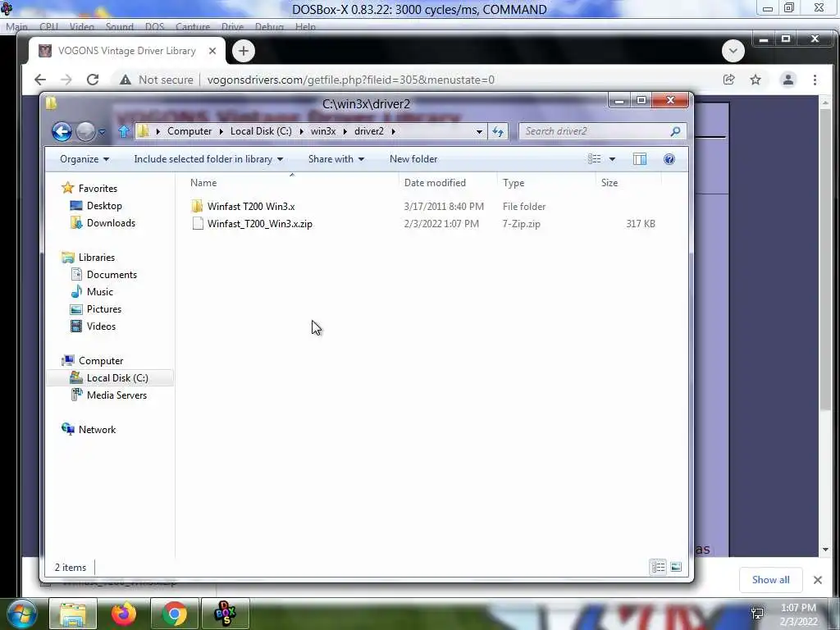Open Chrome tab search dropdown
840x630 pixels.
coord(733,51)
